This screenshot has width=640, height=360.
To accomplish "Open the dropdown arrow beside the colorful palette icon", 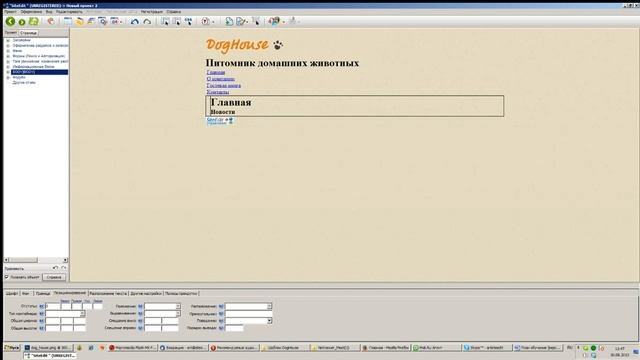I will coord(283,22).
